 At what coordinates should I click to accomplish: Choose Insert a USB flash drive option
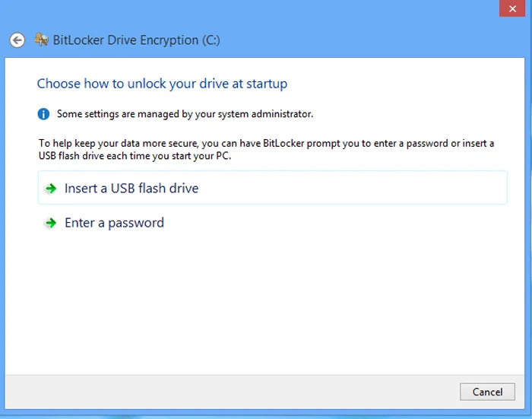[272, 188]
